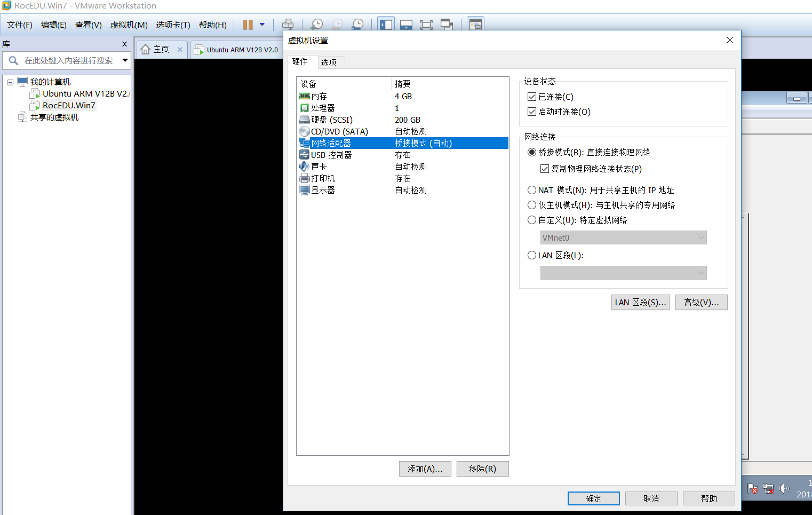Select the NAT 模式(N) radio button
Viewport: 812px width, 515px height.
(x=532, y=190)
